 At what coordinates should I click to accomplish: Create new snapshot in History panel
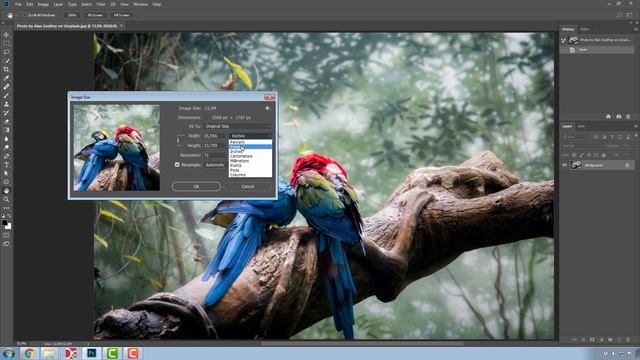click(618, 117)
